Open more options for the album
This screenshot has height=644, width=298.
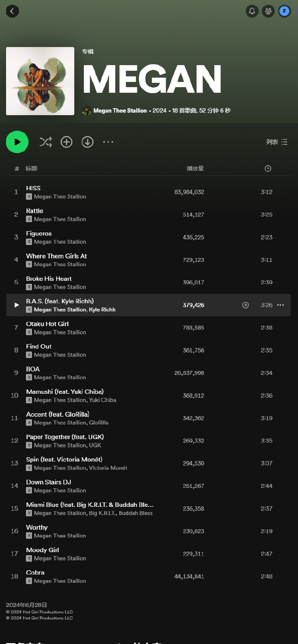(x=108, y=142)
